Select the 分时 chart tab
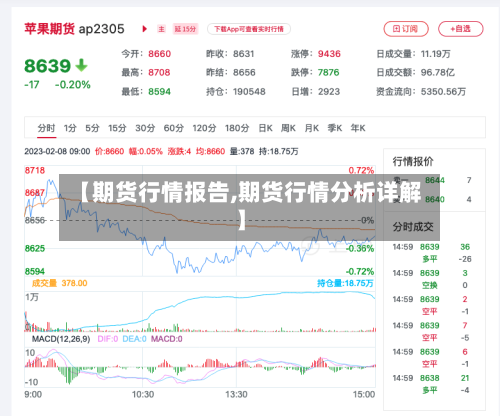 [x=46, y=128]
